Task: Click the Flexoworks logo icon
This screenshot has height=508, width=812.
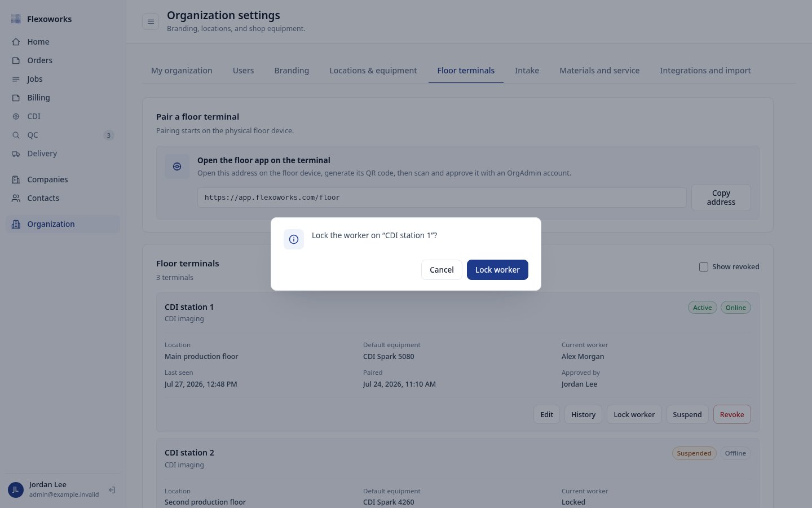Action: (x=16, y=19)
